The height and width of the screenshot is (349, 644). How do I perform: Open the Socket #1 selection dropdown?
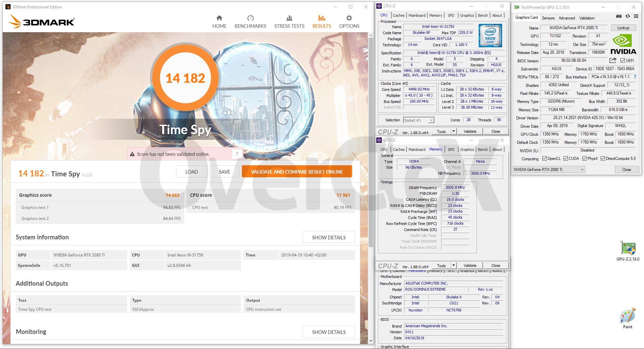click(x=419, y=120)
